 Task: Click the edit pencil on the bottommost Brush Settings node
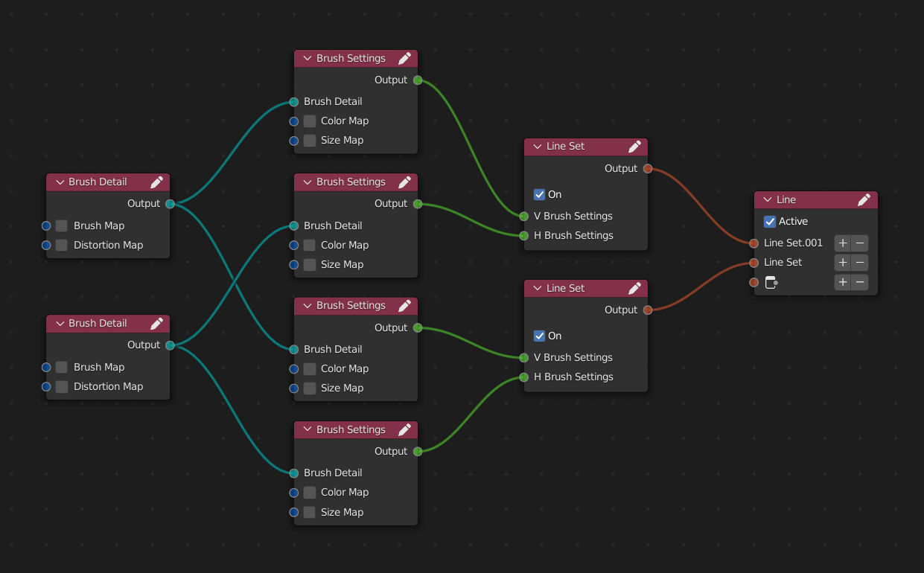(404, 429)
